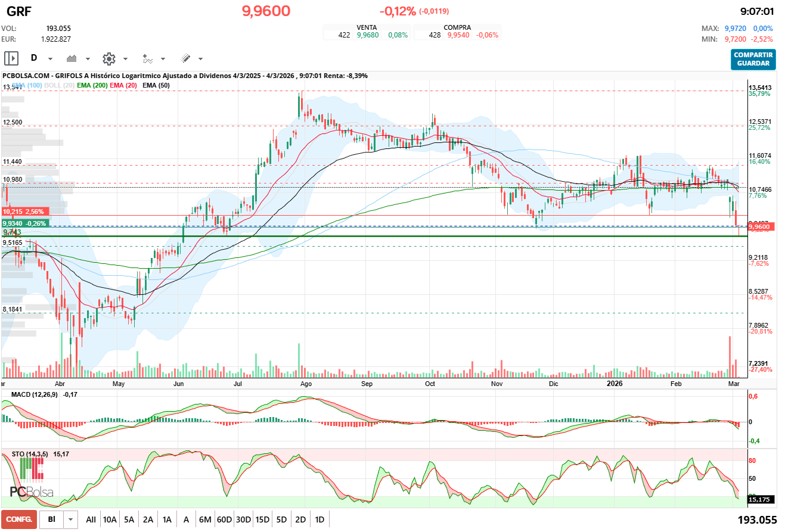Click the D daily interval icon
The height and width of the screenshot is (532, 785).
[x=34, y=58]
